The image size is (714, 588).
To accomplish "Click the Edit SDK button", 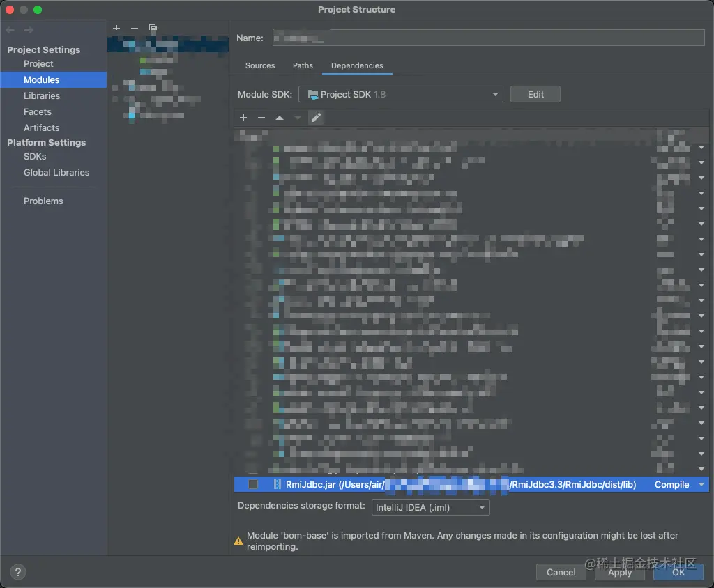I will [535, 94].
